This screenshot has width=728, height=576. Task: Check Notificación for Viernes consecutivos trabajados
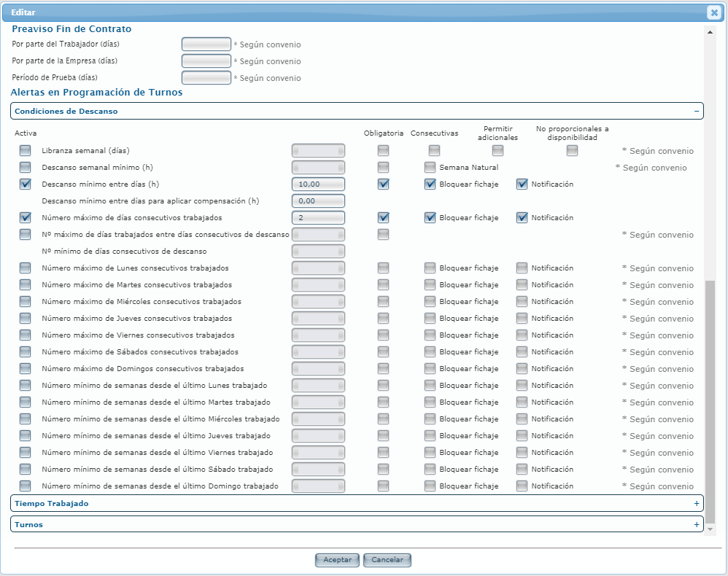(522, 335)
